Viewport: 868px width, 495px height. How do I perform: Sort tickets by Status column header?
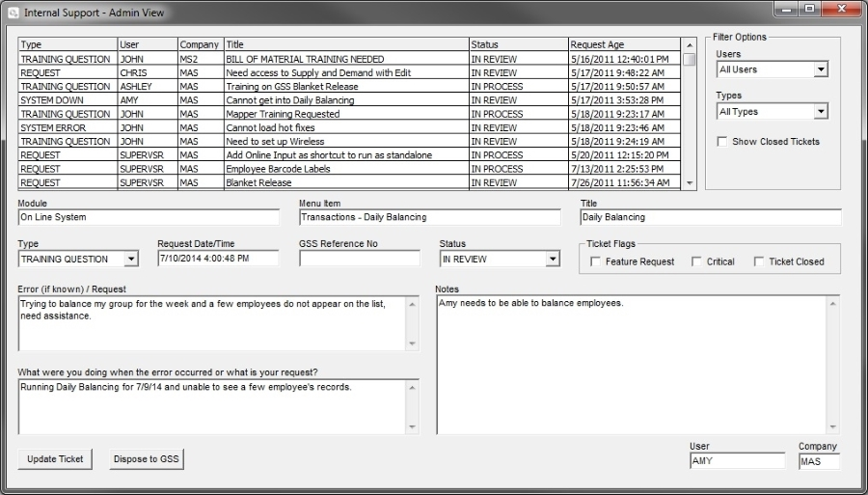click(519, 44)
